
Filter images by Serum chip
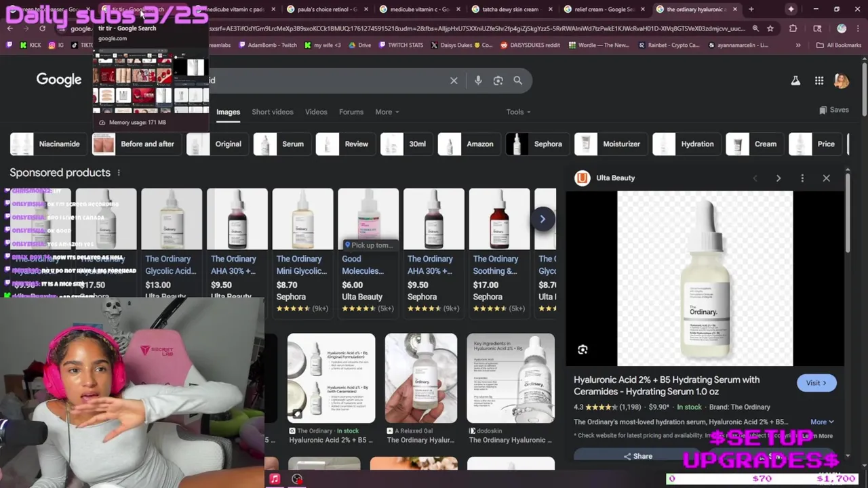click(x=282, y=144)
